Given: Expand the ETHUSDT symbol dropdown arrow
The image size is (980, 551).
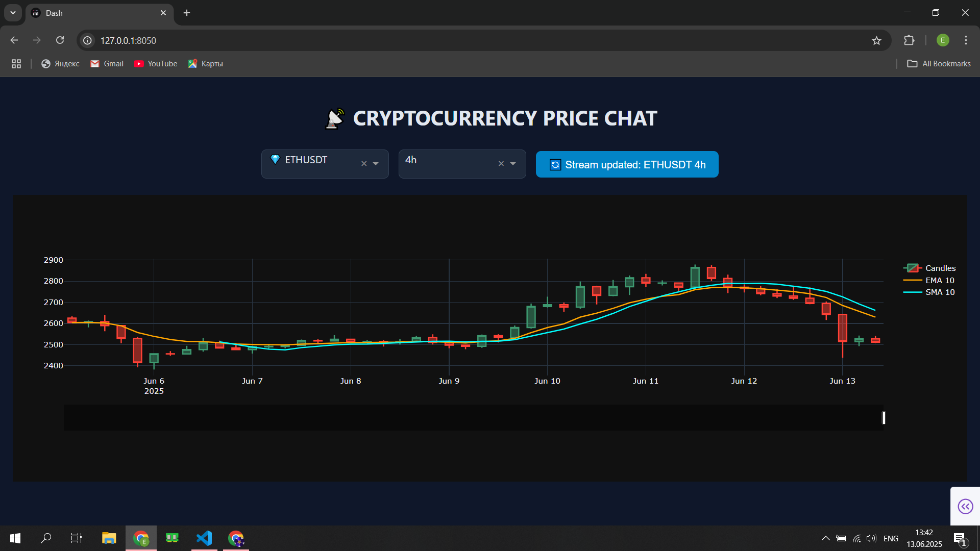Looking at the screenshot, I should coord(376,164).
